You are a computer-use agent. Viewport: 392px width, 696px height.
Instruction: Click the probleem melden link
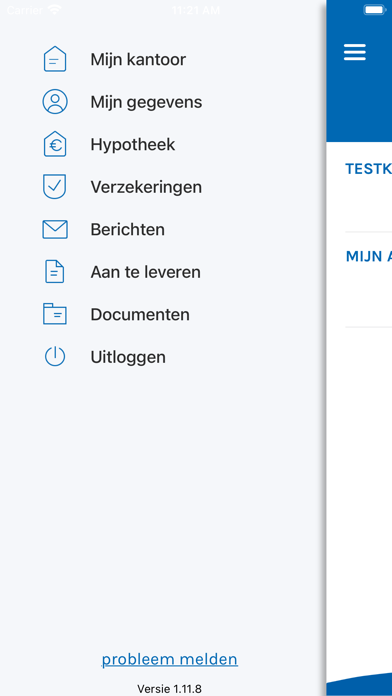pos(170,660)
